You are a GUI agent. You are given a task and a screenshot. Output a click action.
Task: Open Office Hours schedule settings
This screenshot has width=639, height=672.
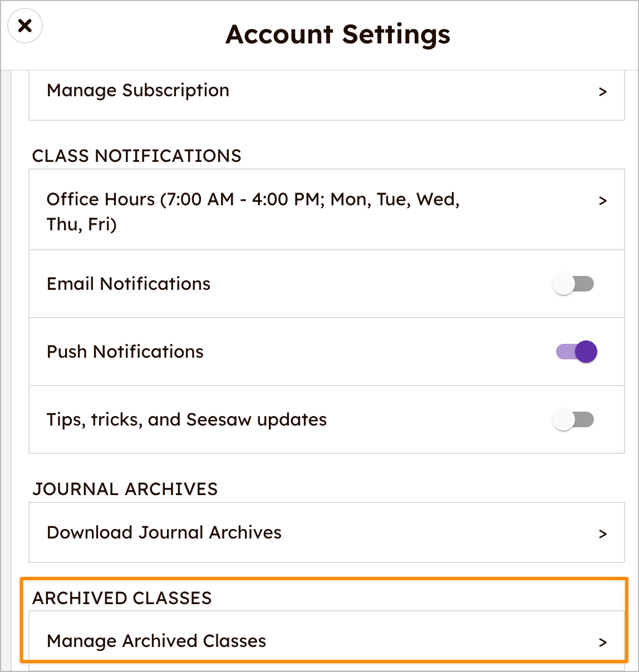327,210
